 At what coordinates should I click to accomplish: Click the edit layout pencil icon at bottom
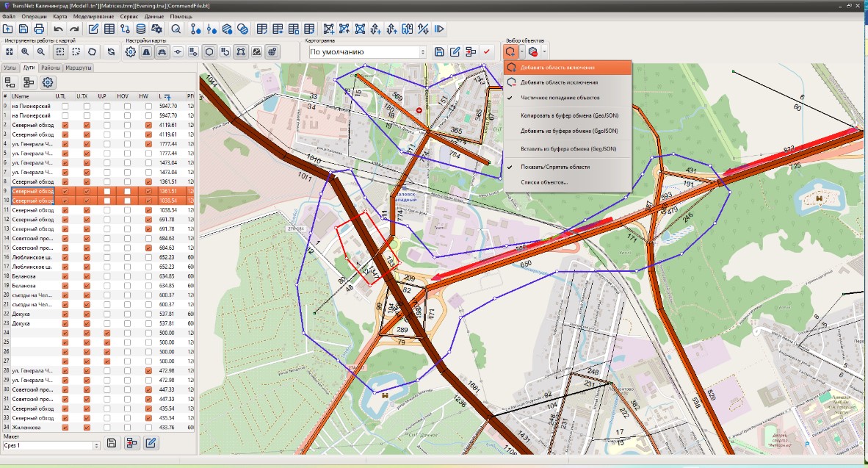pyautogui.click(x=151, y=442)
